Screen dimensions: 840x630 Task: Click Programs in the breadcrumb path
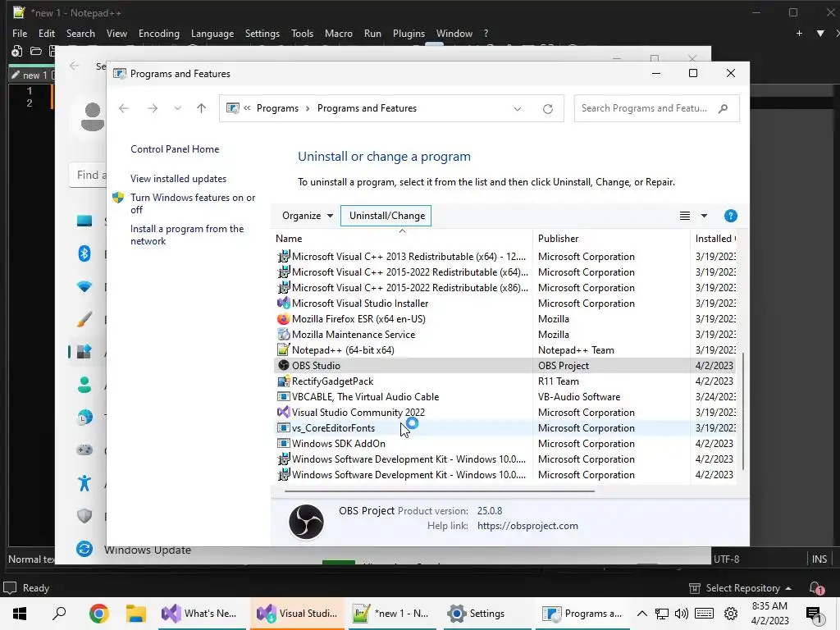(x=277, y=108)
